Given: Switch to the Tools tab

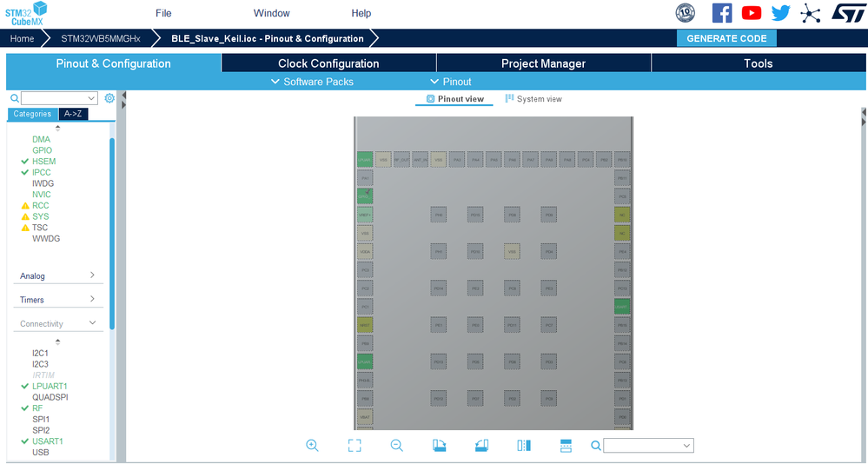Looking at the screenshot, I should tap(758, 63).
